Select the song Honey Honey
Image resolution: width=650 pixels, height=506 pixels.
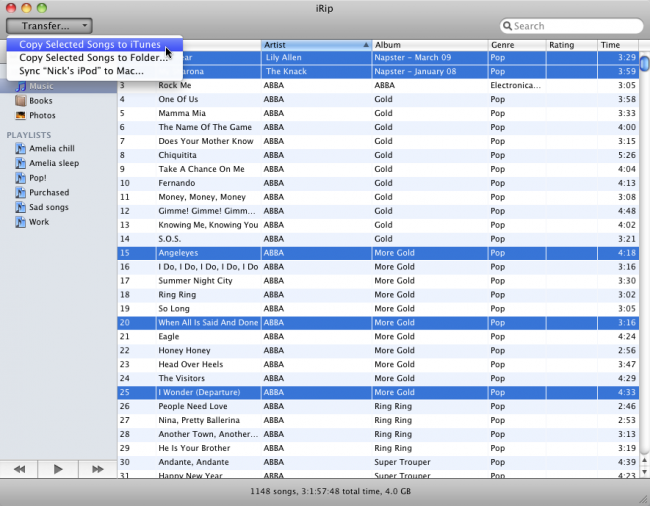378,351
